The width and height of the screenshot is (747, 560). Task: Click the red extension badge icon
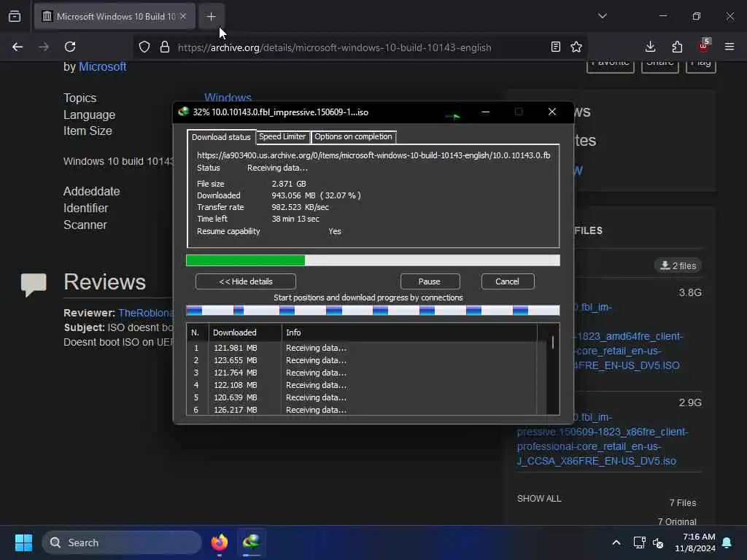704,46
